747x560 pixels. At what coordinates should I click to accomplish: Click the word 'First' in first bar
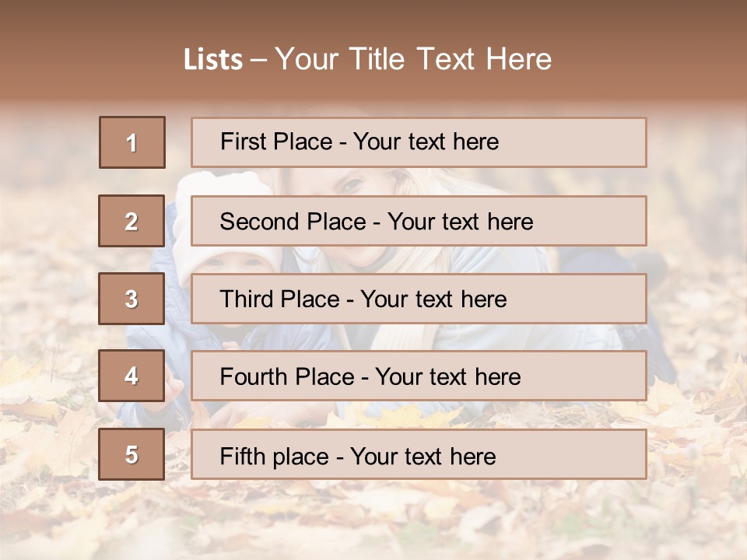(x=240, y=142)
